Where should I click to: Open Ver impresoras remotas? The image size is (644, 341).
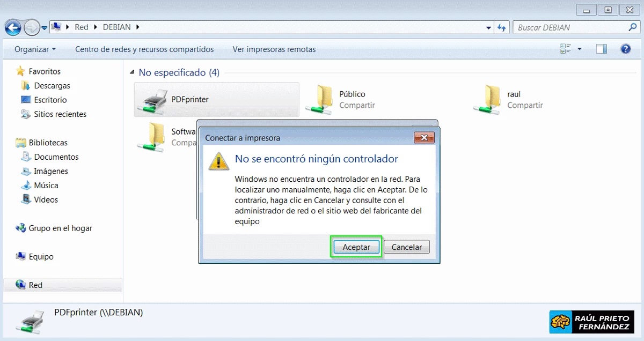(274, 49)
